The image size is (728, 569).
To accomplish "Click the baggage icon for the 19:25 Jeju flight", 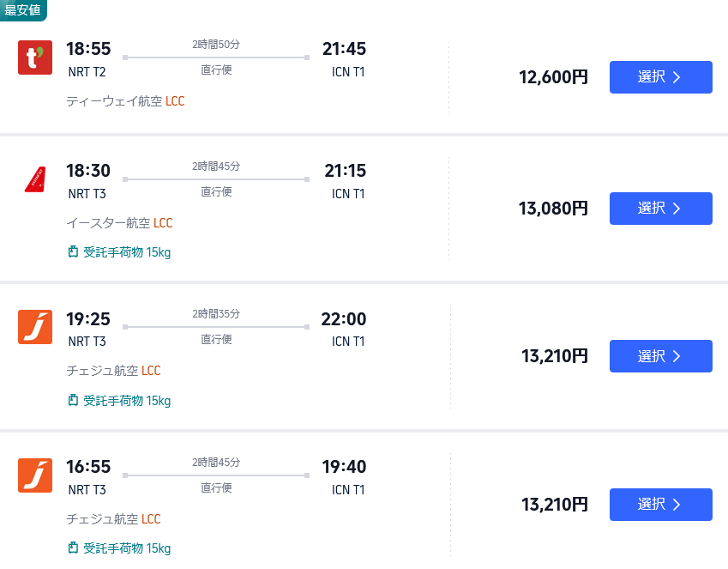I will 73,400.
